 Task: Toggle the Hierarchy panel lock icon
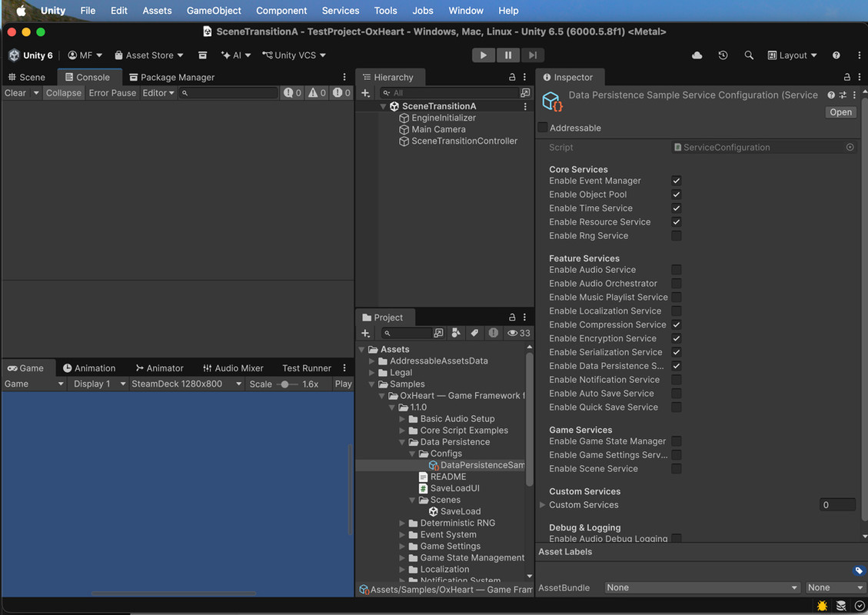[x=512, y=78]
